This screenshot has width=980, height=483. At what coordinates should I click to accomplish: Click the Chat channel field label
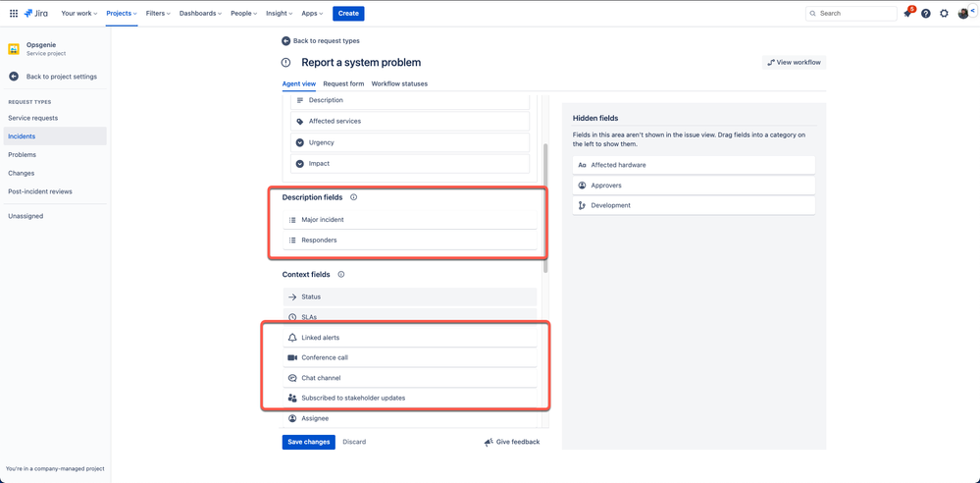(x=321, y=378)
